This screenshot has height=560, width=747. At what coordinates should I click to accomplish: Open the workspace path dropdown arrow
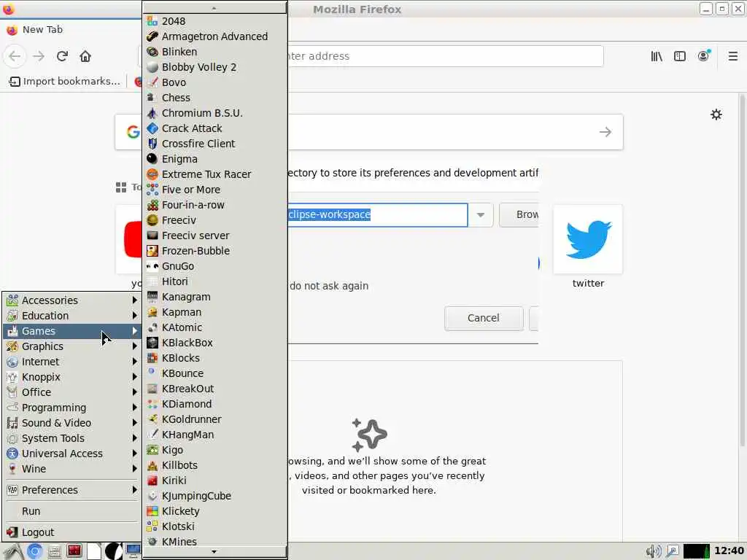point(480,215)
